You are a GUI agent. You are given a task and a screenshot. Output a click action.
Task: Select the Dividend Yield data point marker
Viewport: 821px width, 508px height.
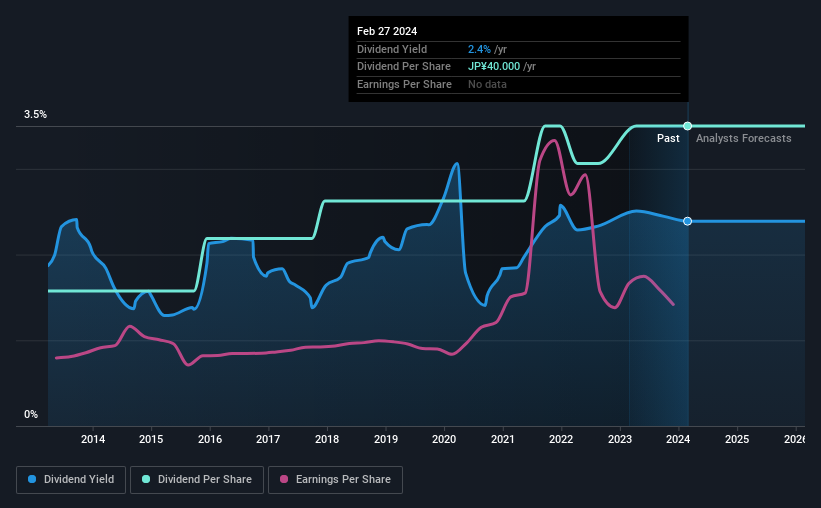687,222
